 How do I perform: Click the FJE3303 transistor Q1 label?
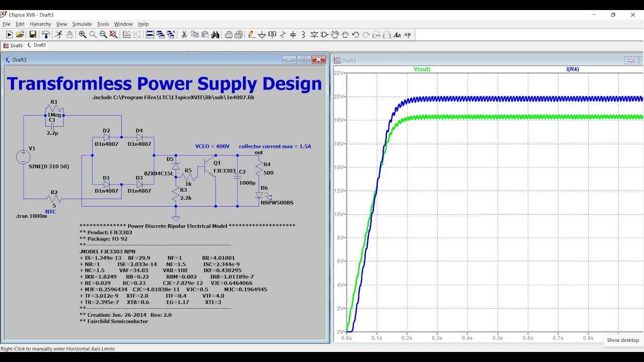[224, 171]
